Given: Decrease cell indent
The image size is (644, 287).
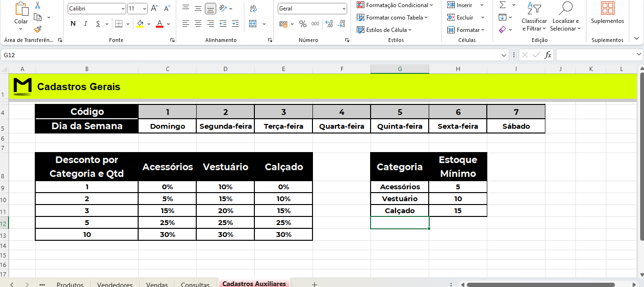Looking at the screenshot, I should click(223, 23).
